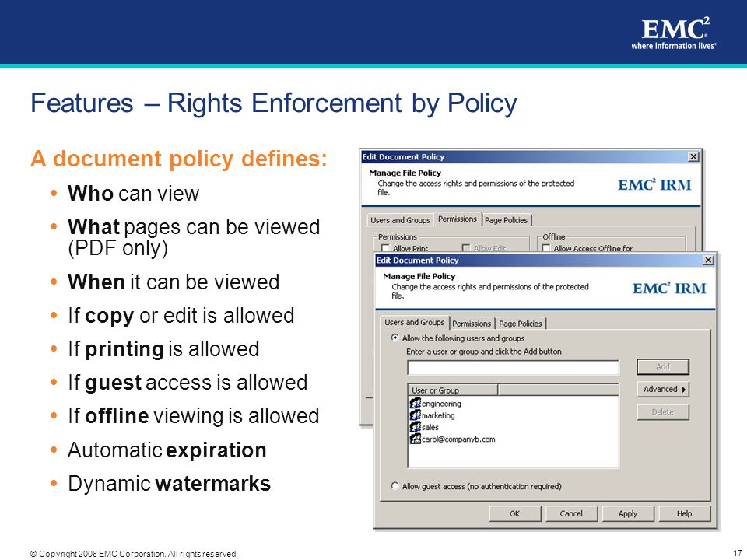Click the 'A document policy defines:' heading
Screen dimensions: 747x560
179,159
